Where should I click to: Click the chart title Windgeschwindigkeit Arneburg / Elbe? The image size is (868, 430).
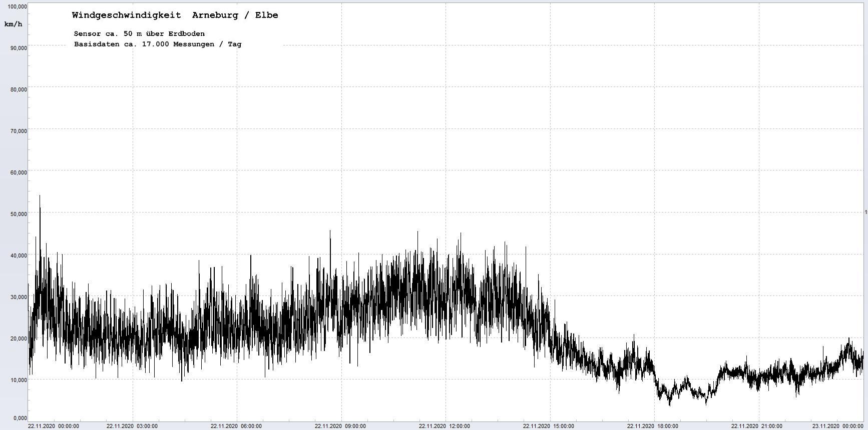pyautogui.click(x=175, y=15)
